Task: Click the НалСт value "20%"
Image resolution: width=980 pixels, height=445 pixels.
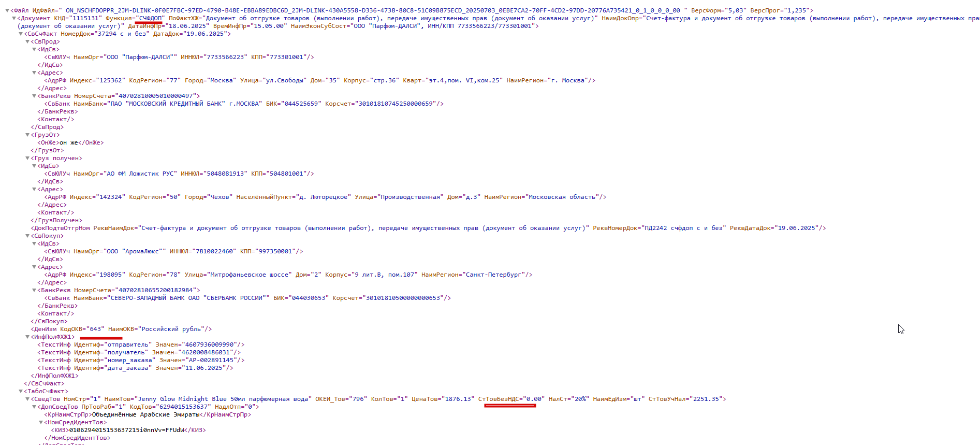Action: point(580,399)
